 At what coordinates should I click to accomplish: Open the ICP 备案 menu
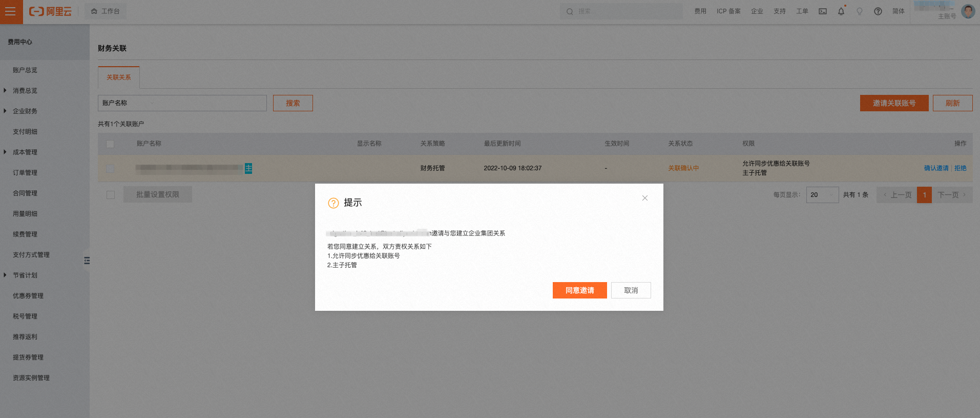[728, 11]
